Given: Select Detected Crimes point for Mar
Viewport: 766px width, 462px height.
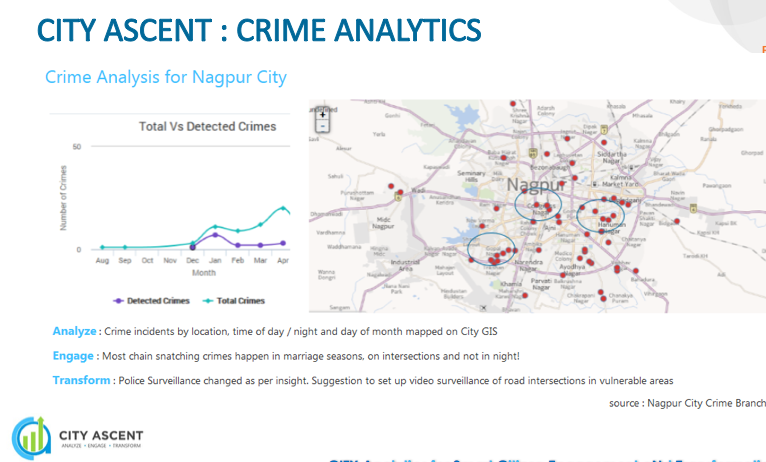Looking at the screenshot, I should pos(260,245).
